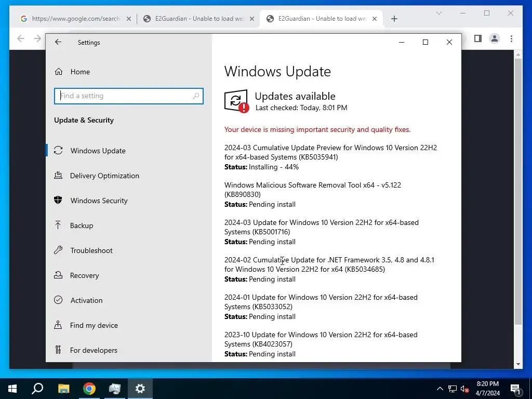Click the magnifier icon in Find a setting box

tap(196, 96)
